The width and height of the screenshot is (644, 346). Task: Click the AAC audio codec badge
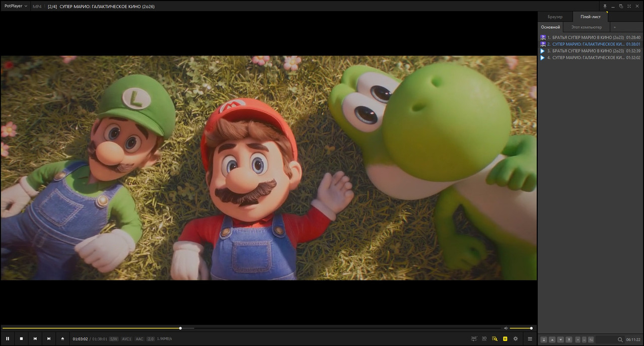tap(139, 339)
